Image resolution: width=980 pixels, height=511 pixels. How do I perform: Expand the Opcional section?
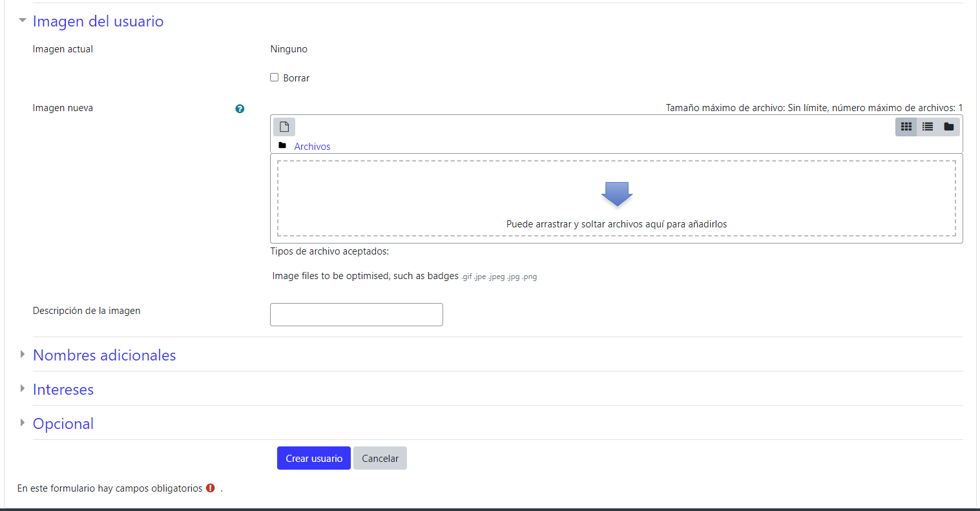point(63,424)
